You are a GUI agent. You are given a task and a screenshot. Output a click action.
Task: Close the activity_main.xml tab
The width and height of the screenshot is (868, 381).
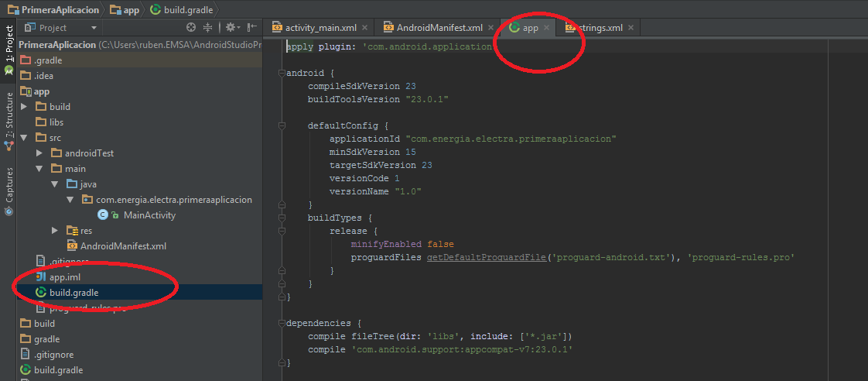pyautogui.click(x=365, y=27)
